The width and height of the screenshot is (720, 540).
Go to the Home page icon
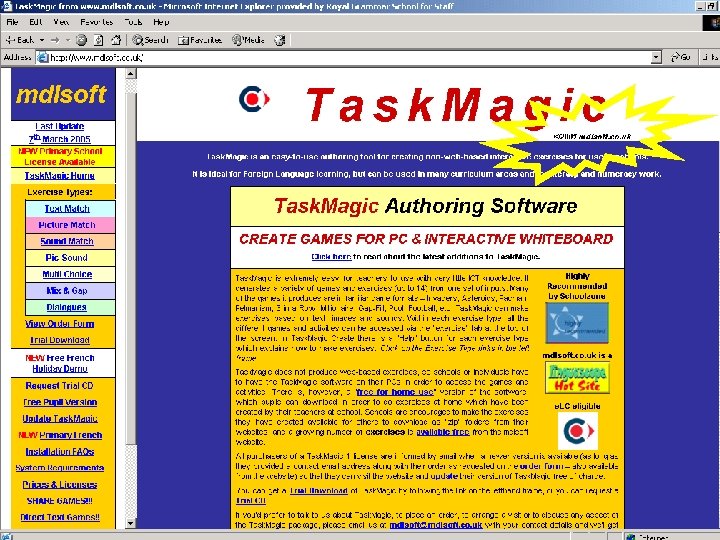(116, 40)
